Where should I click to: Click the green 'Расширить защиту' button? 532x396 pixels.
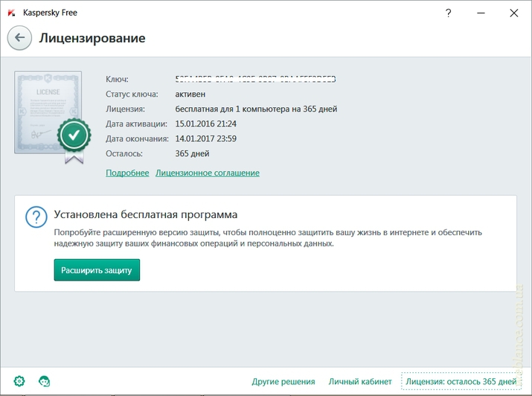coord(97,270)
